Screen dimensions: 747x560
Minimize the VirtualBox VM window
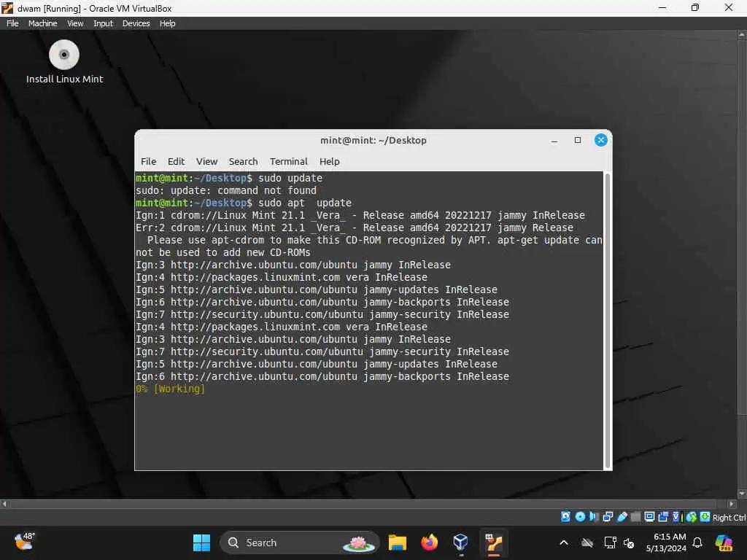click(x=662, y=7)
